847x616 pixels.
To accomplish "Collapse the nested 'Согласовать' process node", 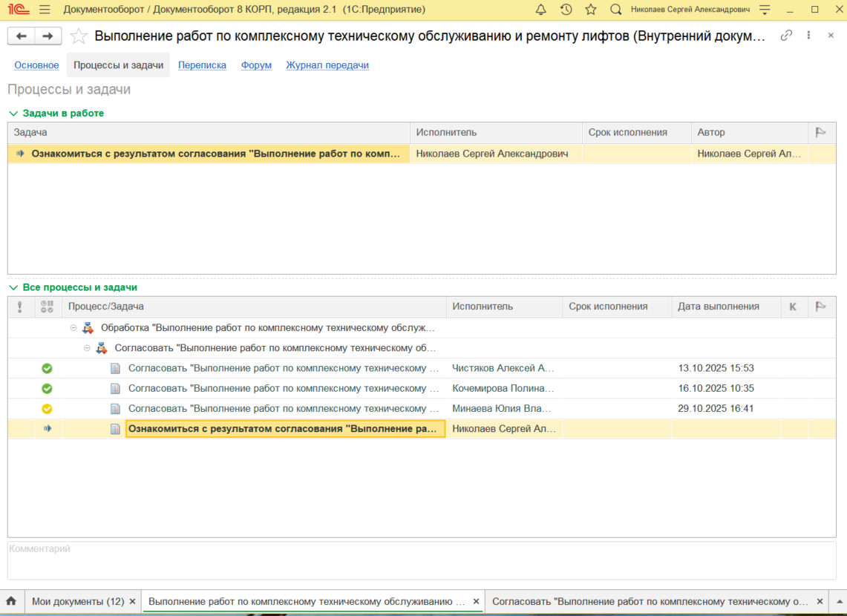I will tap(87, 348).
